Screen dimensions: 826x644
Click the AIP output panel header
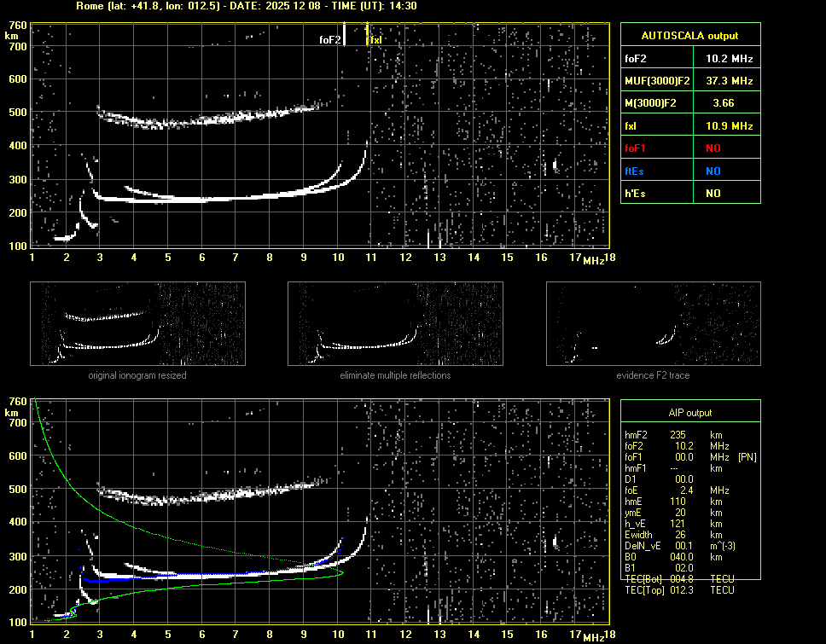(689, 412)
